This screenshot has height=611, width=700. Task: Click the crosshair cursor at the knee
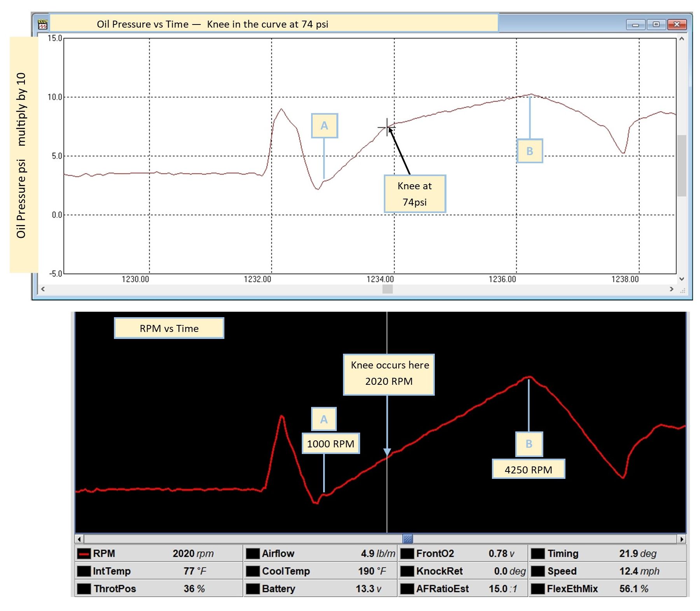pyautogui.click(x=387, y=127)
